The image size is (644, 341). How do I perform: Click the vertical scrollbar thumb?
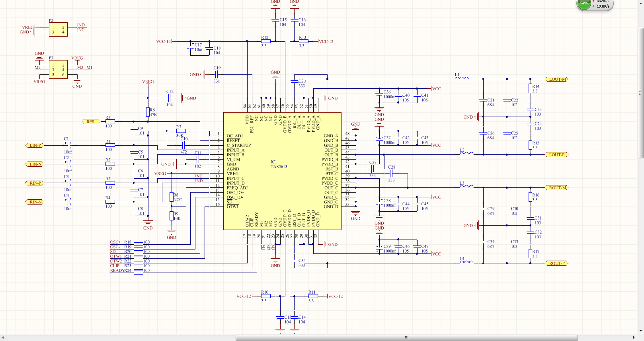click(x=640, y=93)
